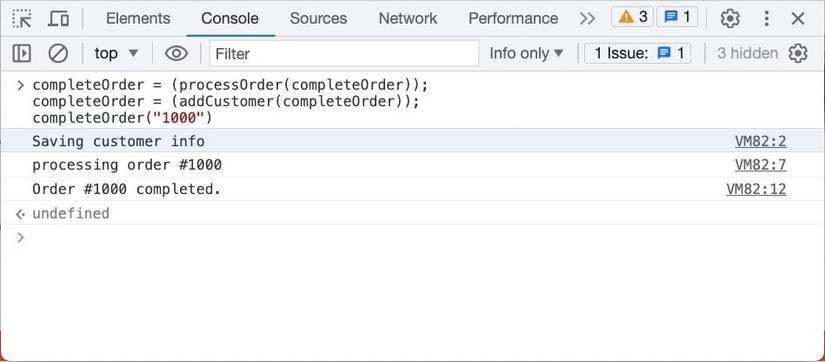
Task: Click the 'undefined' return value
Action: [71, 213]
